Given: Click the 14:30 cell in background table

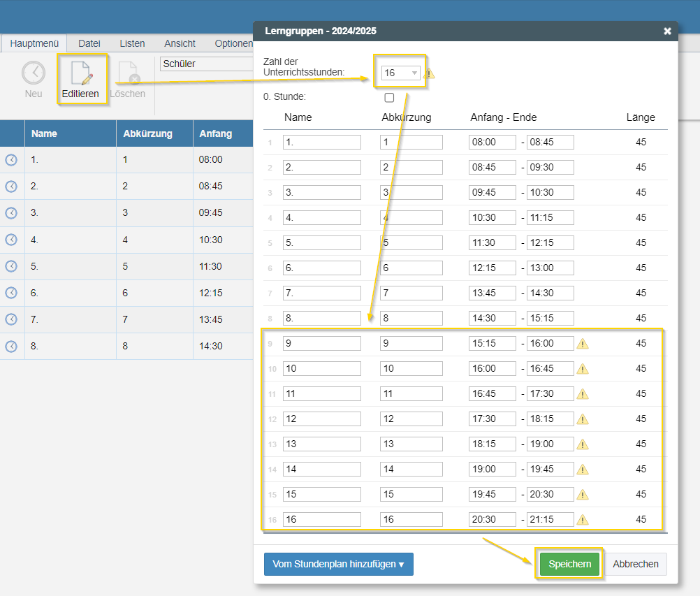Looking at the screenshot, I should click(224, 346).
